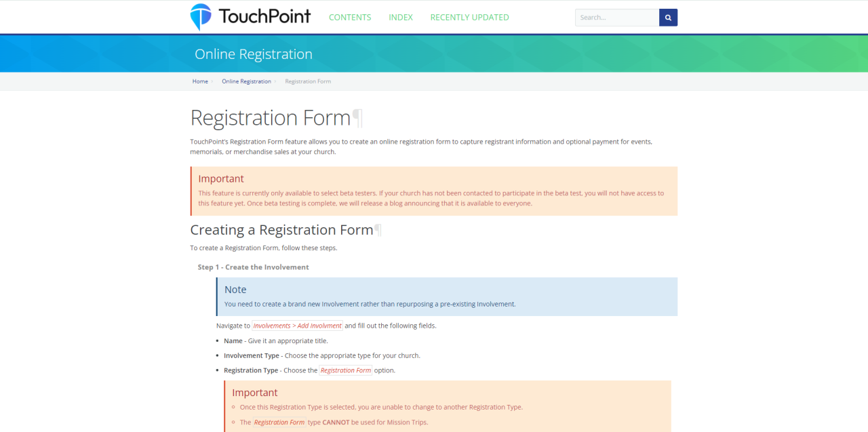Image resolution: width=868 pixels, height=432 pixels.
Task: Click the blue Note box title
Action: [235, 290]
